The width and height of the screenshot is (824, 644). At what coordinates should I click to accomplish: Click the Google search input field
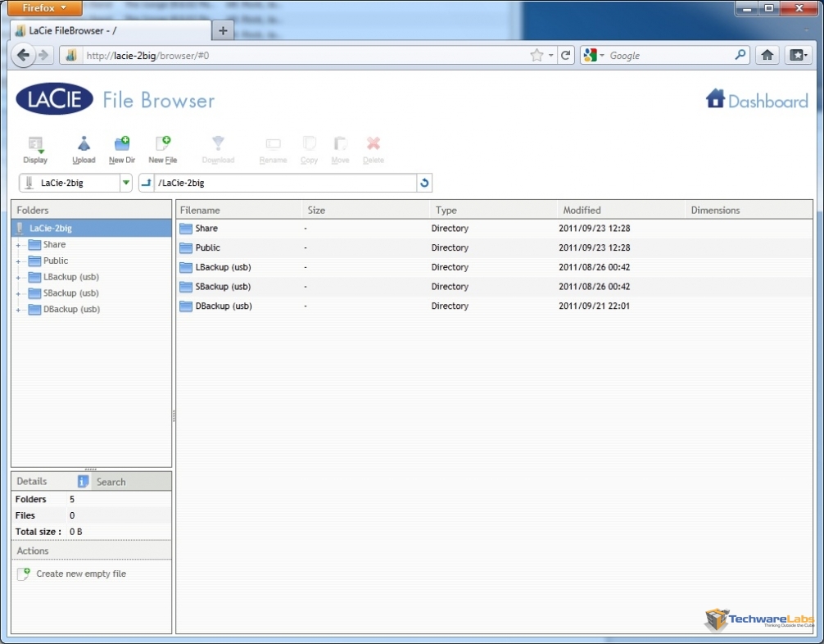pyautogui.click(x=670, y=55)
